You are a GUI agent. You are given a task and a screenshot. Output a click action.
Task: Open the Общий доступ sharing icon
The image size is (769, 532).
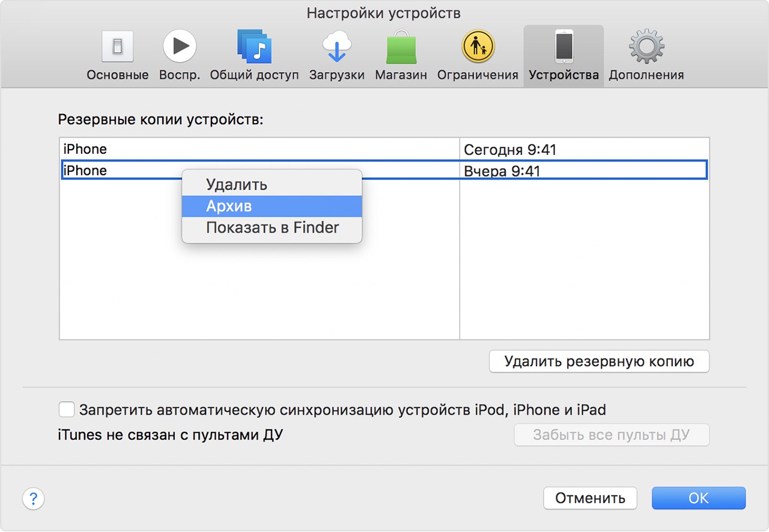255,46
